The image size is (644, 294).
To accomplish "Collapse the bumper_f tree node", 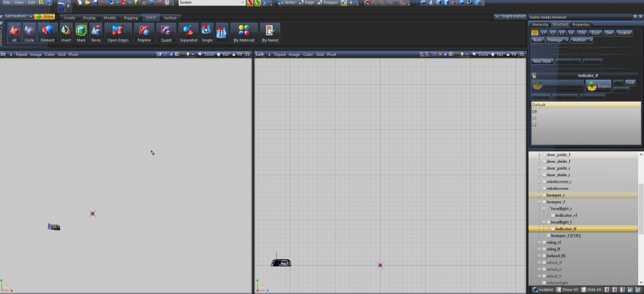I will 540,202.
